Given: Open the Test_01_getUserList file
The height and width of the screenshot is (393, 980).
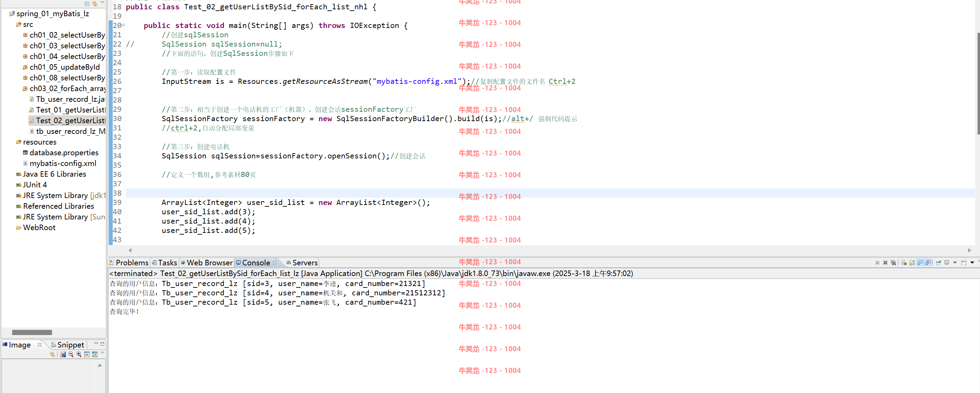Looking at the screenshot, I should click(67, 110).
